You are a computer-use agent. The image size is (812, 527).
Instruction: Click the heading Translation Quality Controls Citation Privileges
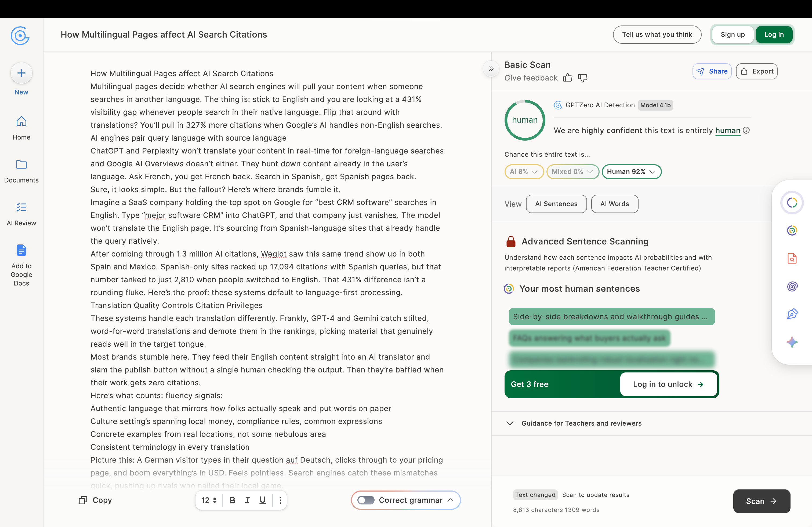176,305
